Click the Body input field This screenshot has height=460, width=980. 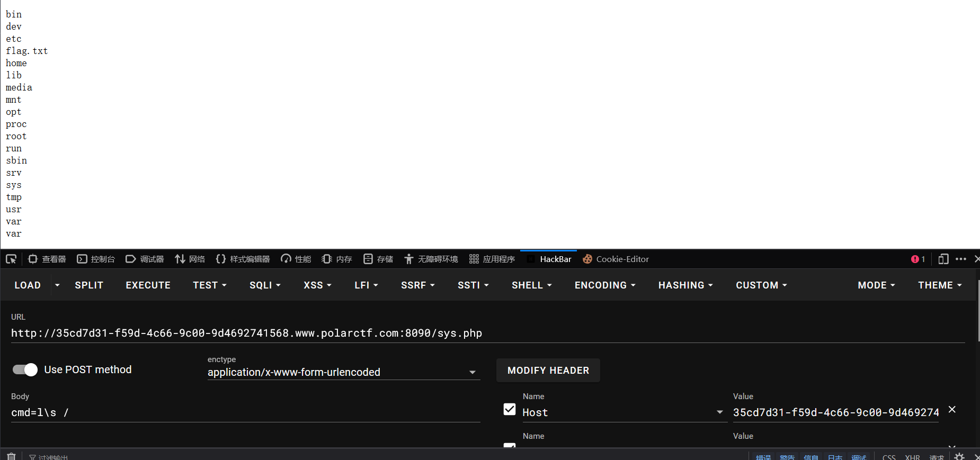coord(246,412)
